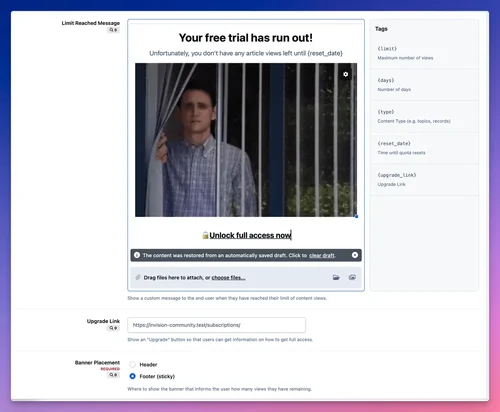The width and height of the screenshot is (500, 412).
Task: Insert the {upgrade_link} tag
Action: click(x=397, y=175)
